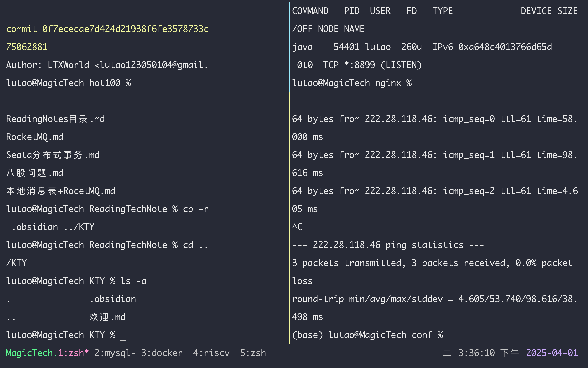Click the 八股问题.md file name
The height and width of the screenshot is (368, 588).
(35, 173)
